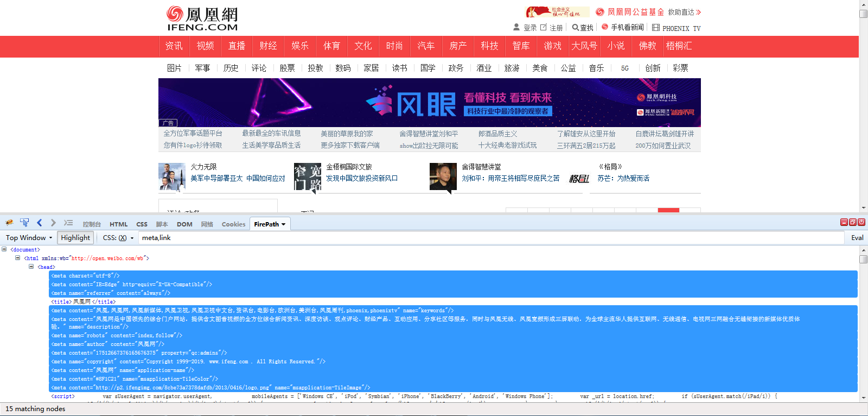Click the 火力无限 news thumbnail
Viewport: 868px width, 416px height.
[171, 177]
